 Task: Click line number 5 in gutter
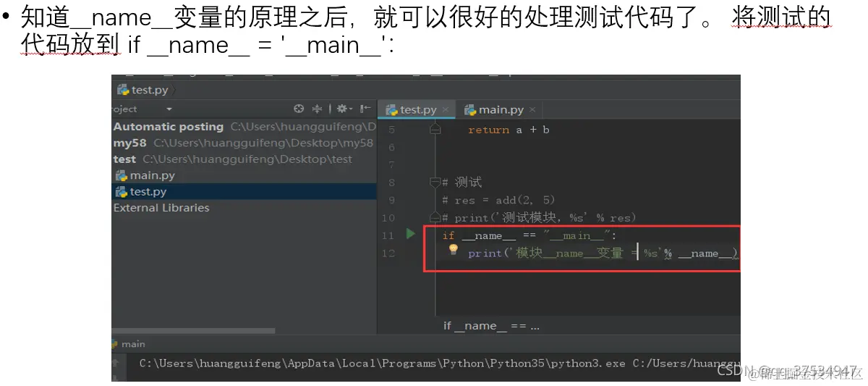391,130
